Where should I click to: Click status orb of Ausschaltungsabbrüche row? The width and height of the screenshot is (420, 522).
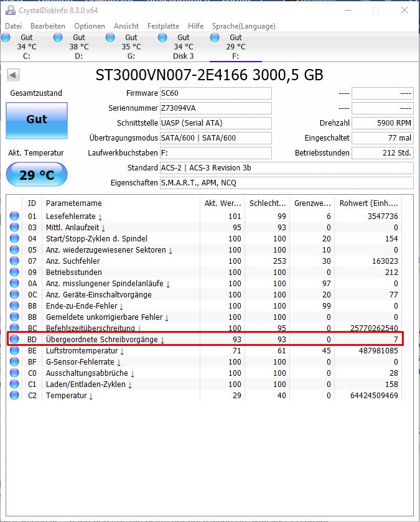[x=14, y=373]
